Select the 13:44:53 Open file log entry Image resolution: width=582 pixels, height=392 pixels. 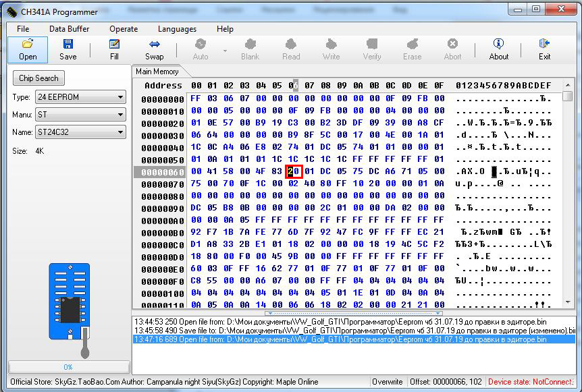click(x=340, y=322)
